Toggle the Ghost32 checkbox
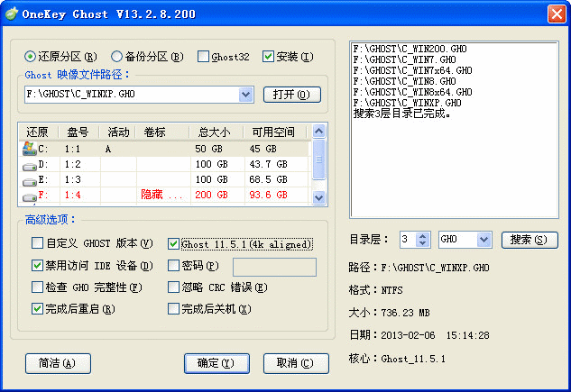This screenshot has height=392, width=571. point(203,57)
